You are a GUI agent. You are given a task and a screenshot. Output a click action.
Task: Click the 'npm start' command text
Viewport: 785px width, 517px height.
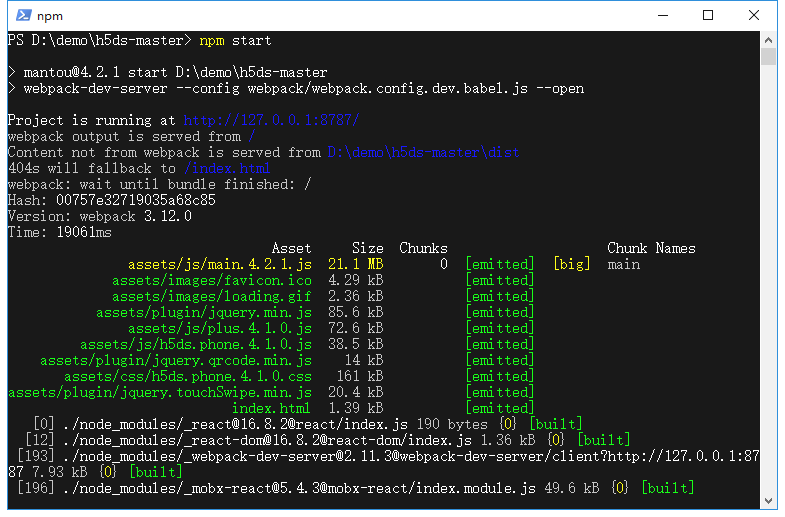(235, 41)
